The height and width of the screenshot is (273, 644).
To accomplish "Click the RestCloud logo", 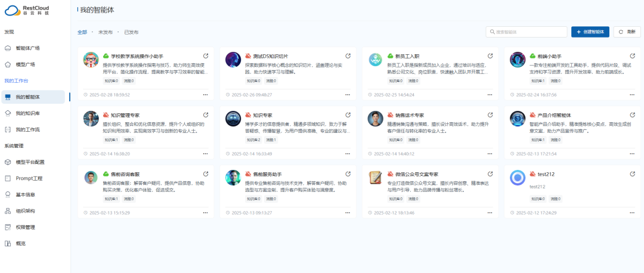I will coord(27,10).
